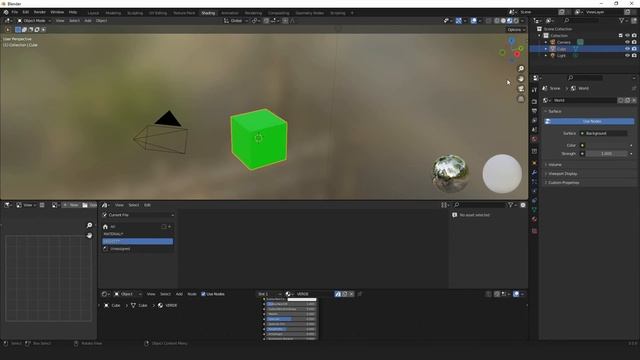Screen dimensions: 640x360
Task: Expand the Light row in the outliner
Action: [546, 56]
